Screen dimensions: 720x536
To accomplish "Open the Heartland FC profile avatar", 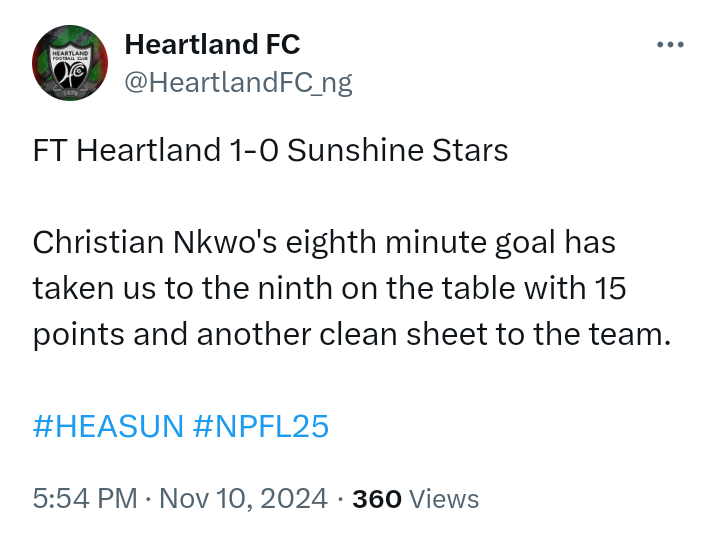I will [x=68, y=63].
